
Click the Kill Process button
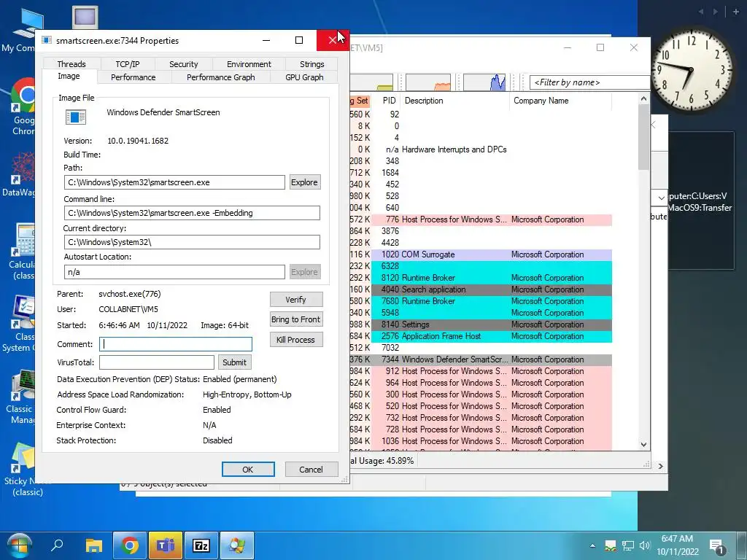(296, 340)
